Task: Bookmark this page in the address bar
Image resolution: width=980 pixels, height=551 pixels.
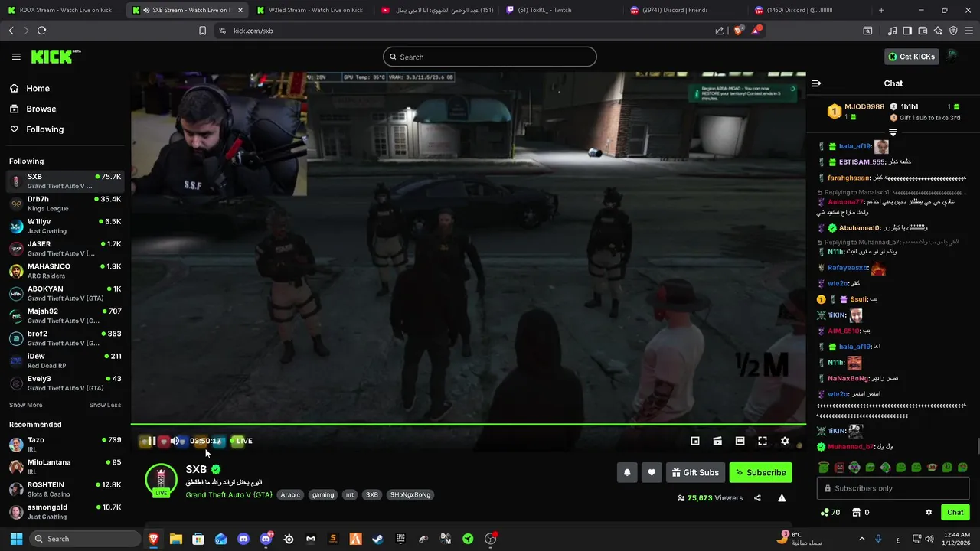Action: pyautogui.click(x=202, y=31)
